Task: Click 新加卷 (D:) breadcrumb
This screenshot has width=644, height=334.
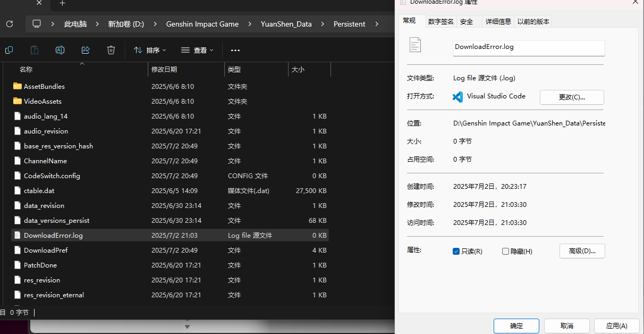Action: [126, 24]
